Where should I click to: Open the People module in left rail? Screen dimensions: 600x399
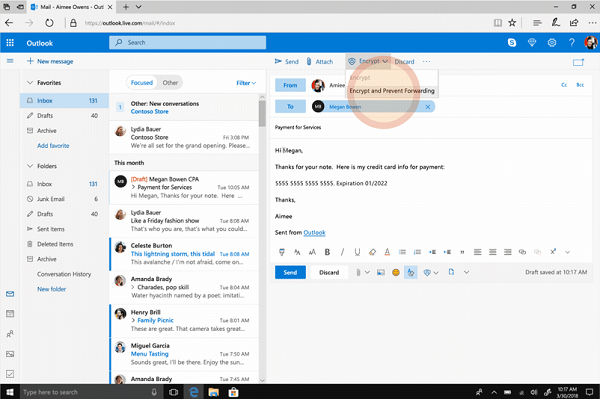(10, 334)
